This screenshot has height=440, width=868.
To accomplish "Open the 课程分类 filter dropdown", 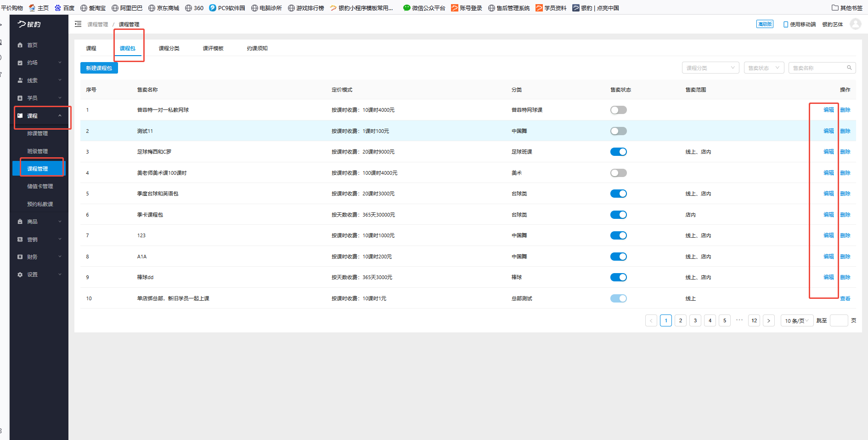I will pos(710,68).
